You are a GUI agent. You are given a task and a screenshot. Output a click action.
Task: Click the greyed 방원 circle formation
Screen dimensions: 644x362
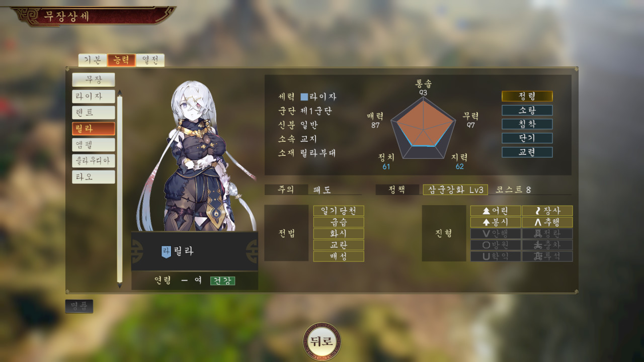coord(496,245)
